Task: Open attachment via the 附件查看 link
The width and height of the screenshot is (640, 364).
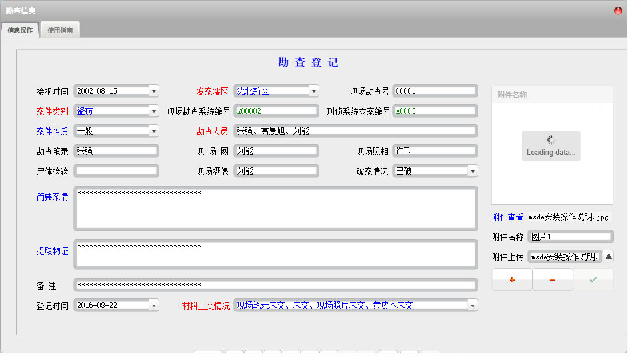Action: click(x=506, y=217)
